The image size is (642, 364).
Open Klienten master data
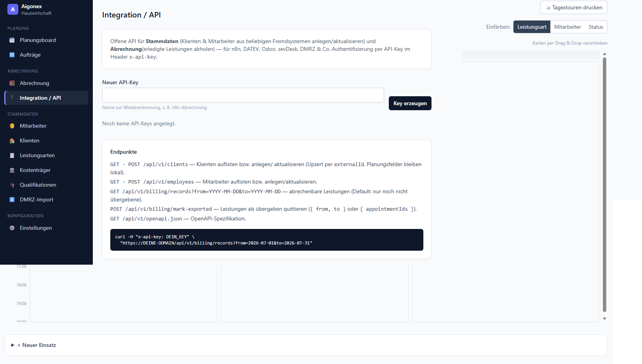pos(46,141)
